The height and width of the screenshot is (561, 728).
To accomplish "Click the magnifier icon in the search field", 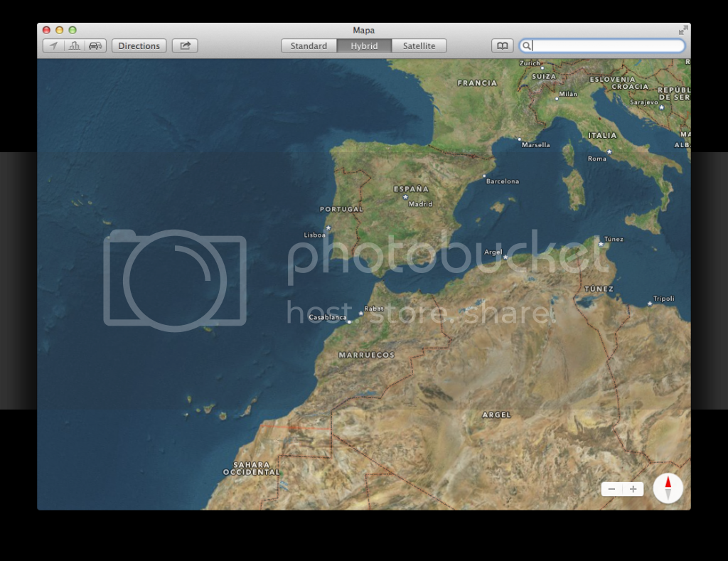I will tap(527, 46).
